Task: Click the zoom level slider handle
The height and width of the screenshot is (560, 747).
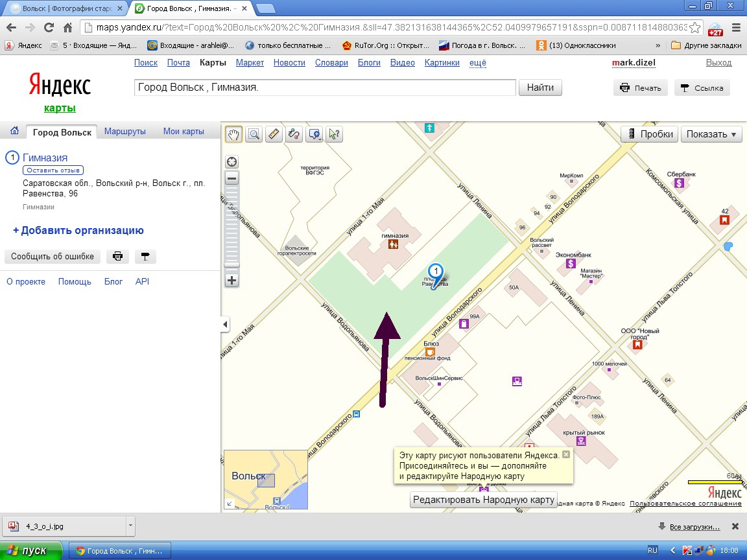Action: (231, 265)
